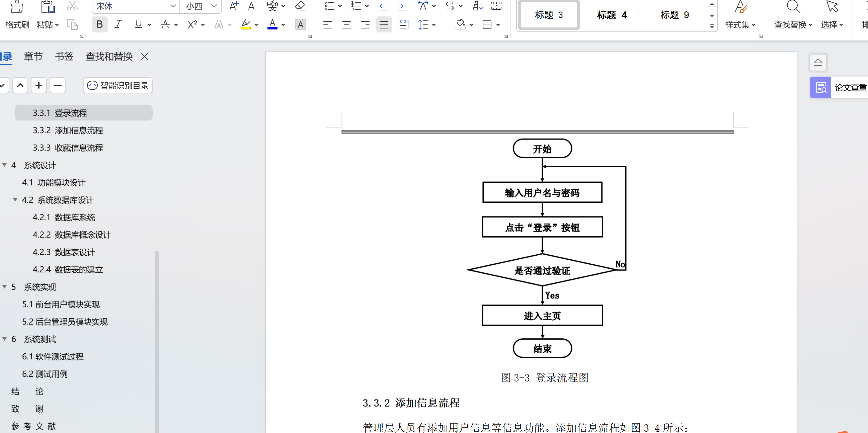Click the 智能识别目录 button
This screenshot has height=433, width=868.
117,85
